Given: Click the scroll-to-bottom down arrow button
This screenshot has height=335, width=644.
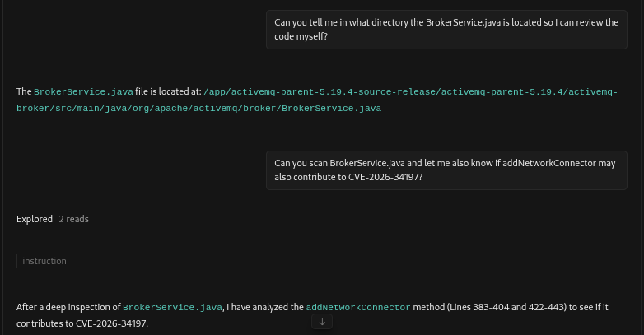Looking at the screenshot, I should pos(322,323).
